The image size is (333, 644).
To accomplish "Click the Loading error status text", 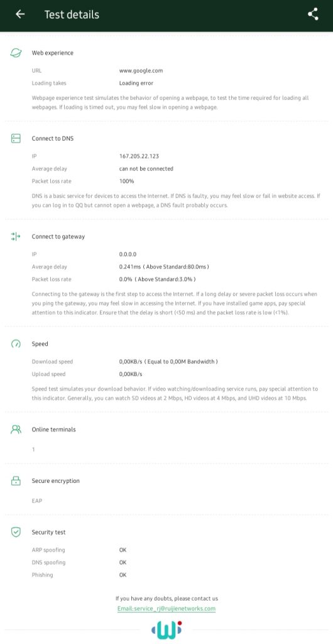I will click(x=136, y=83).
